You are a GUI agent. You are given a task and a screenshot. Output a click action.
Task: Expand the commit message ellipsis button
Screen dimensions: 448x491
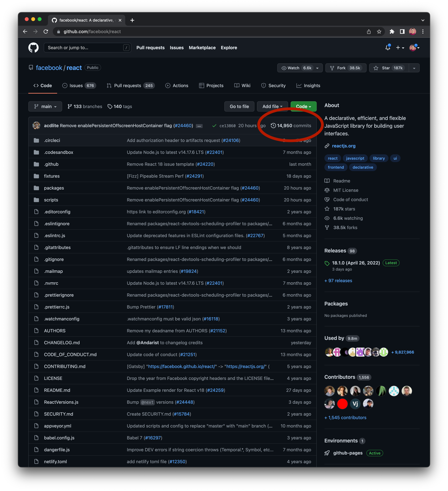pyautogui.click(x=199, y=126)
